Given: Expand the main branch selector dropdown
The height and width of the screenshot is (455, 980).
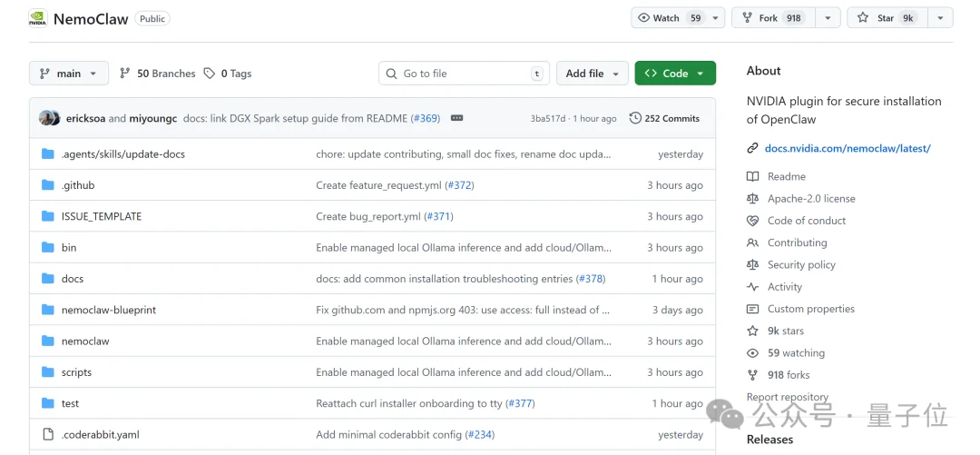Looking at the screenshot, I should click(69, 74).
